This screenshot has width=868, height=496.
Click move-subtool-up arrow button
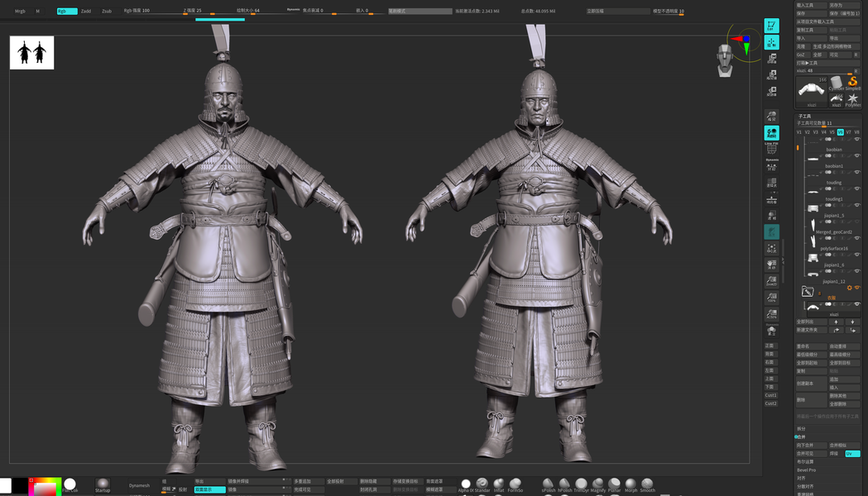[836, 322]
